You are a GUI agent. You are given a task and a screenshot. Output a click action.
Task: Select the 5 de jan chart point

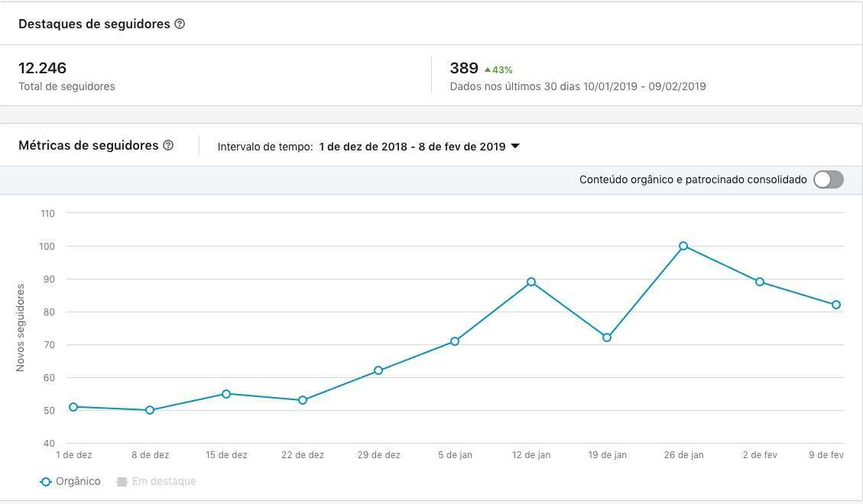click(455, 341)
